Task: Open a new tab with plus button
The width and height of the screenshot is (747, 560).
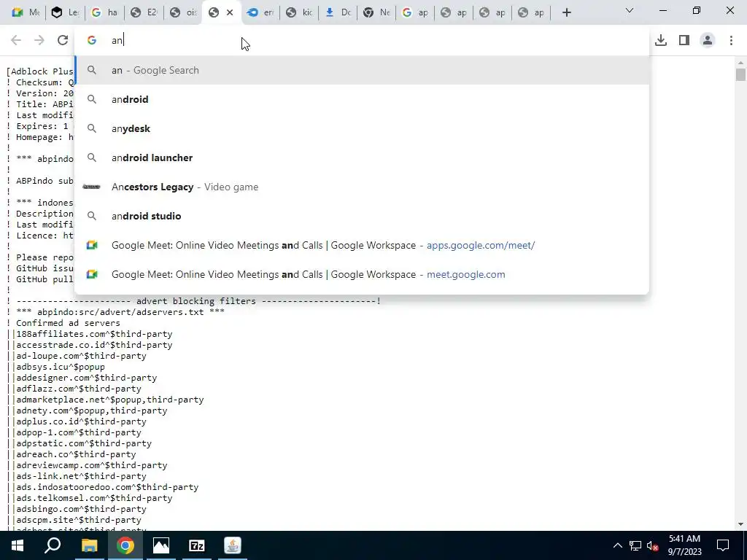Action: coord(566,12)
